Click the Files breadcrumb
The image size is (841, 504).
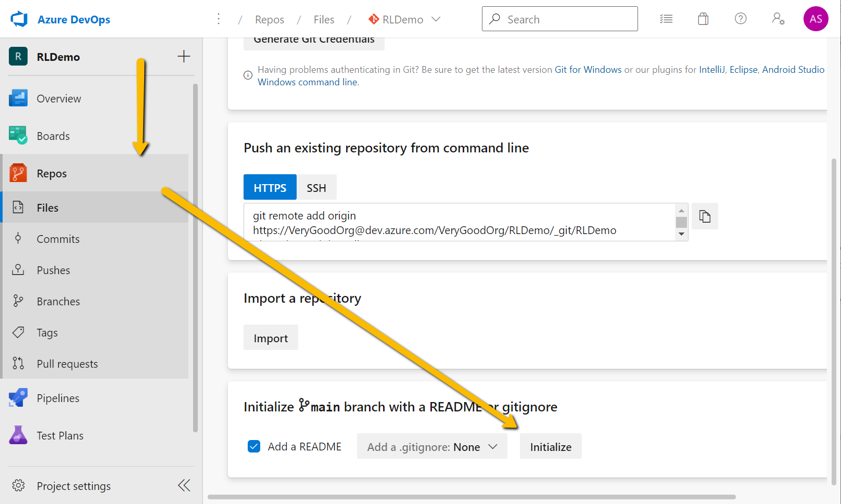pyautogui.click(x=324, y=19)
